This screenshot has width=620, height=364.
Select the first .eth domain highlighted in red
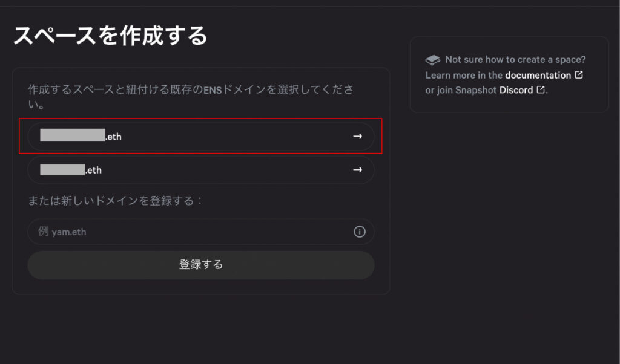(x=201, y=136)
